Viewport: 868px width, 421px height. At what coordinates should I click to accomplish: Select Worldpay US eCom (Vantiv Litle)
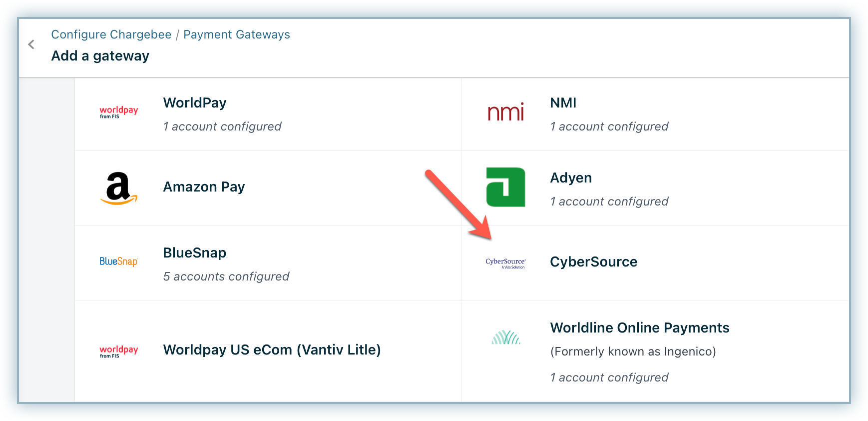point(272,350)
